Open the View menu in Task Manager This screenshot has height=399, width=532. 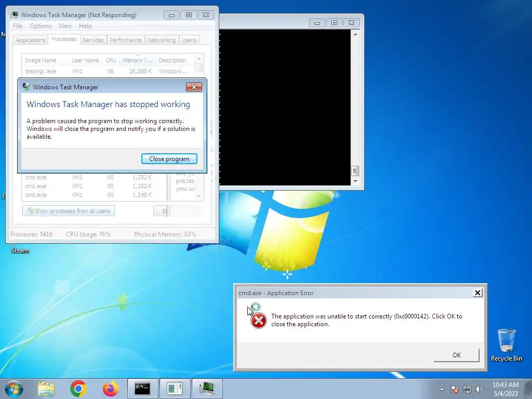click(65, 26)
